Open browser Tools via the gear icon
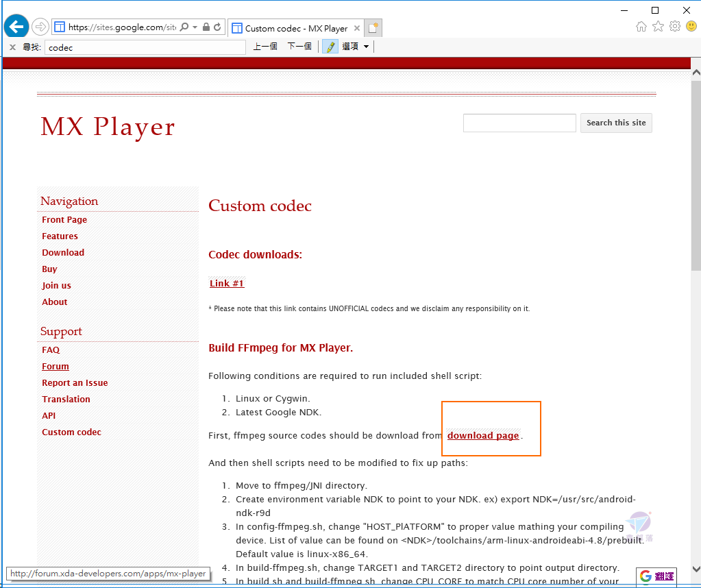Image resolution: width=701 pixels, height=588 pixels. [675, 26]
